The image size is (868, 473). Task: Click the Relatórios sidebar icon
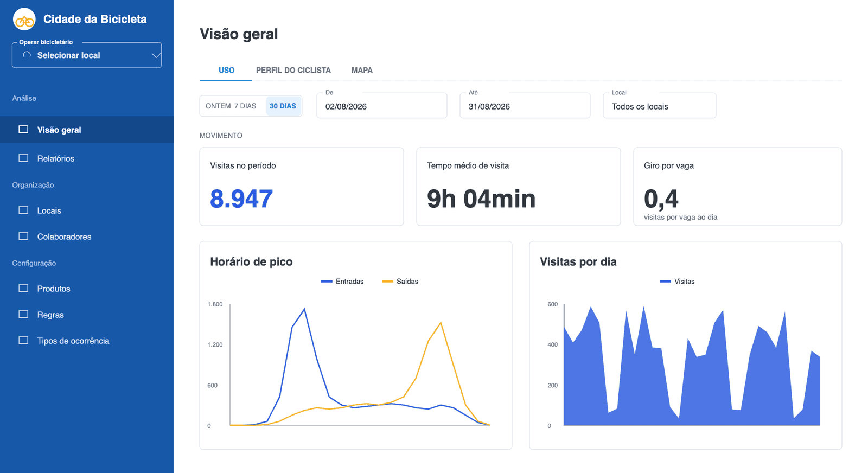[23, 158]
